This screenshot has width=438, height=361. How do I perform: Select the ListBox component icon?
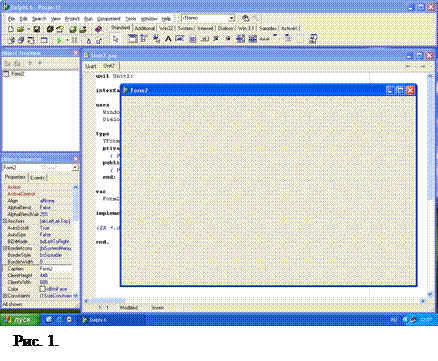click(240, 39)
